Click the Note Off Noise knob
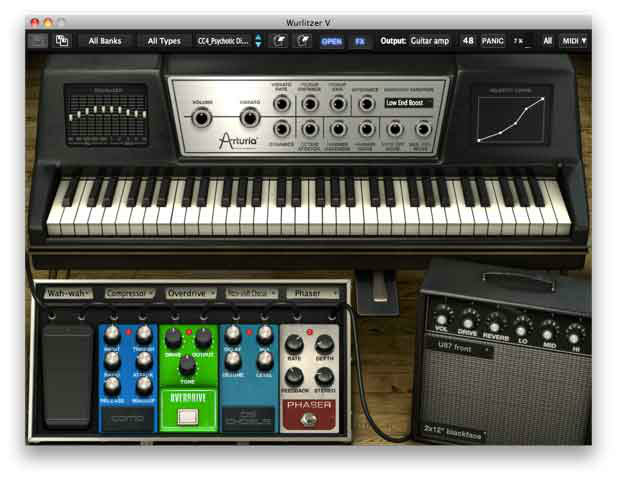Viewport: 617px width, 480px height. (x=395, y=129)
